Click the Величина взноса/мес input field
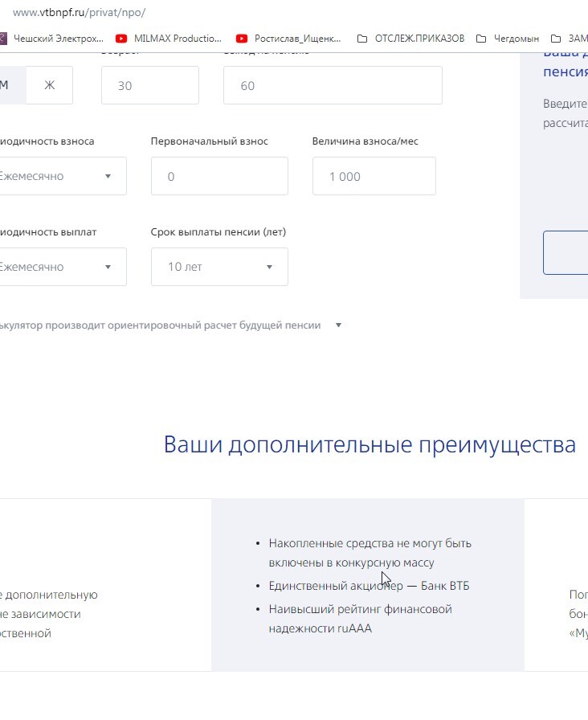The width and height of the screenshot is (588, 720). click(374, 176)
